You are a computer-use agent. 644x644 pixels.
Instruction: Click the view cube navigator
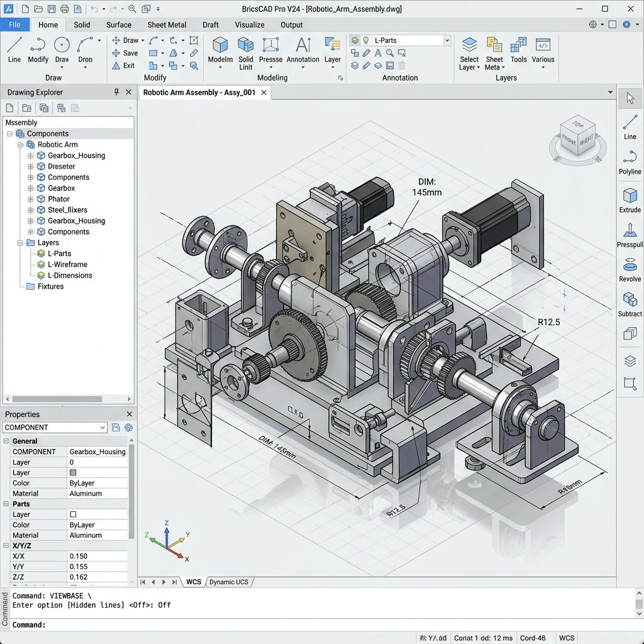(578, 140)
